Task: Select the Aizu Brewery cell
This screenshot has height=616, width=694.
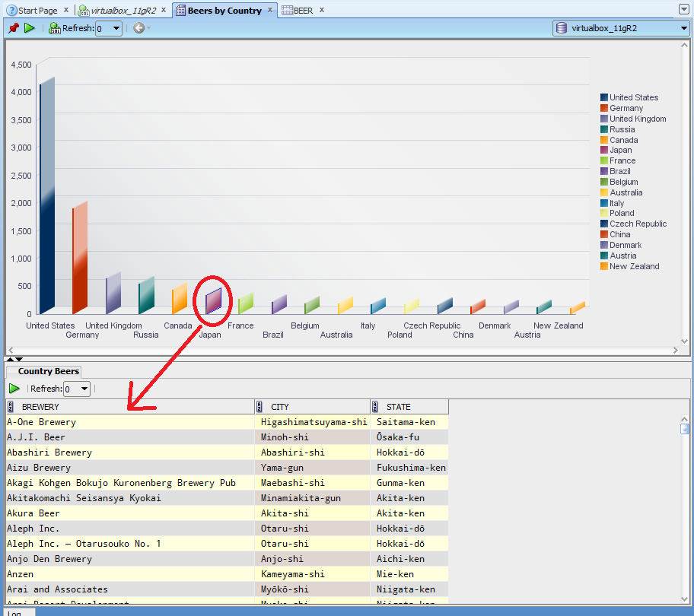Action: [130, 468]
